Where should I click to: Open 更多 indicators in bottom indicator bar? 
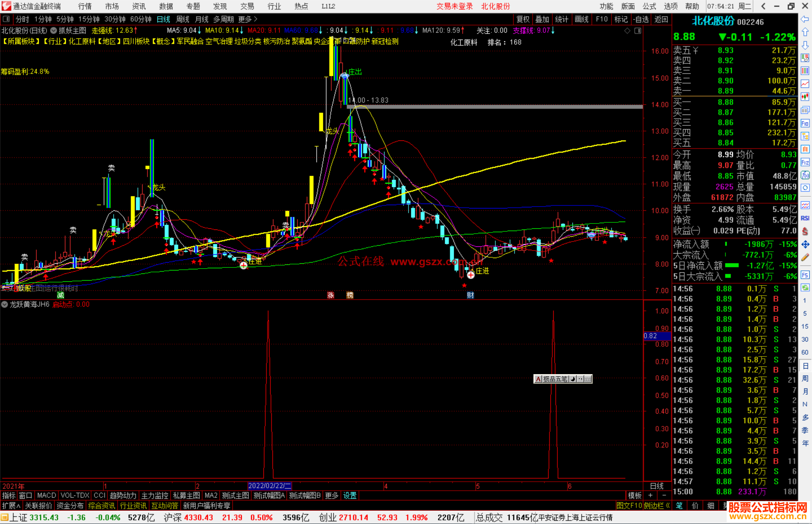click(332, 495)
